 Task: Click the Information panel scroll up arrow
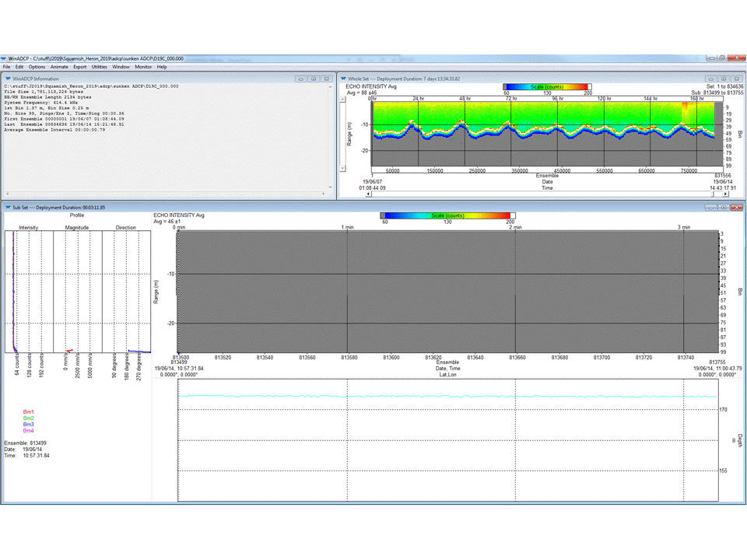click(330, 87)
